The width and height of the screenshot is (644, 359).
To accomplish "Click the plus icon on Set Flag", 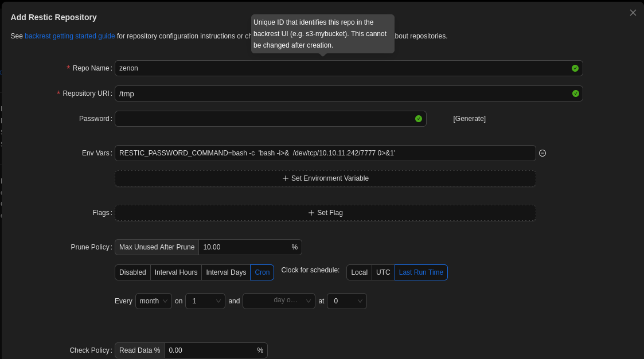I will pyautogui.click(x=311, y=213).
